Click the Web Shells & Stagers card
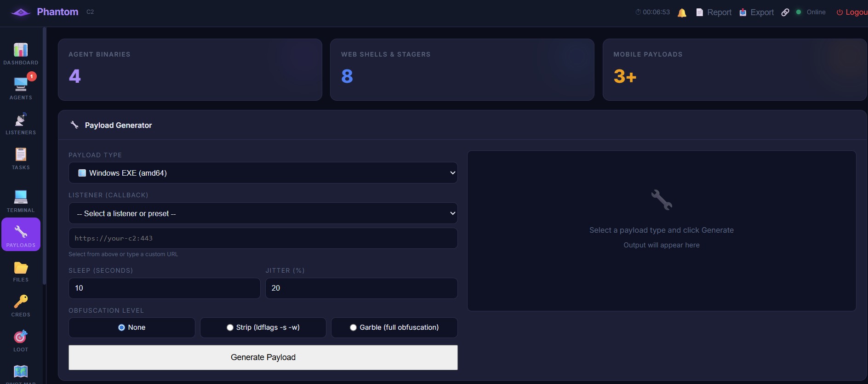868x384 pixels. click(x=462, y=69)
